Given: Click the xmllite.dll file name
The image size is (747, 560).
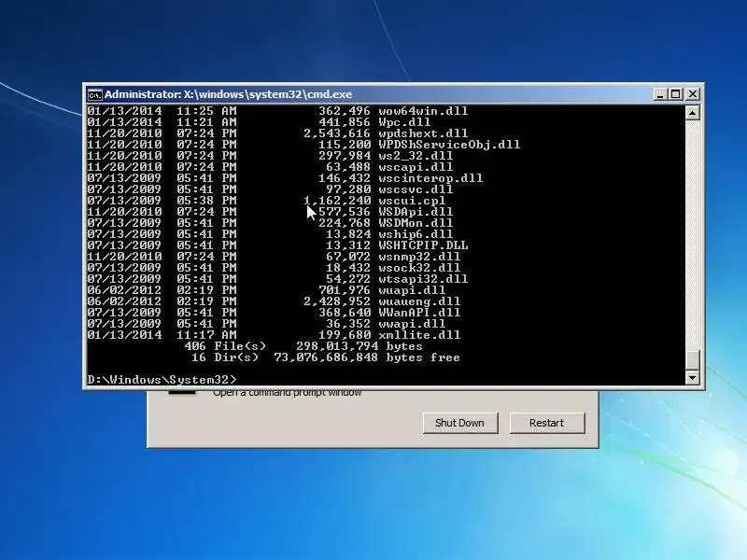Looking at the screenshot, I should pyautogui.click(x=419, y=335).
